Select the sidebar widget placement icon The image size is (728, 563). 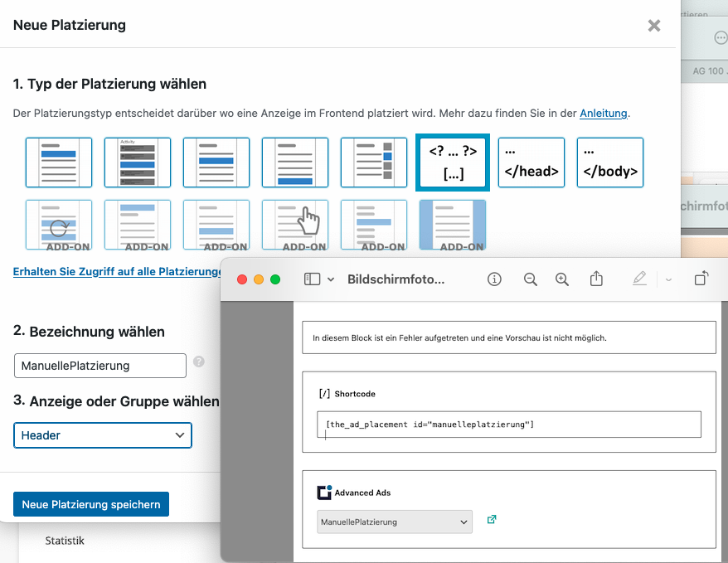coord(373,163)
